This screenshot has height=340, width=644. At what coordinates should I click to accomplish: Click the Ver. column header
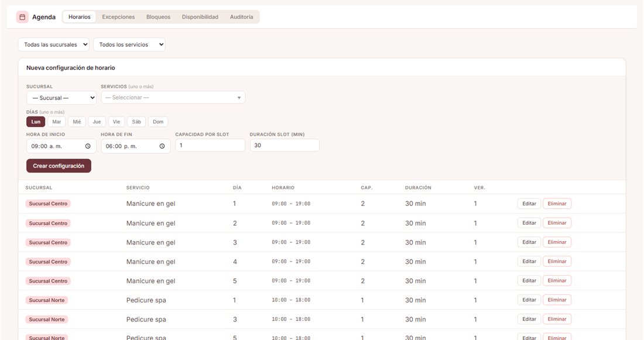point(479,188)
